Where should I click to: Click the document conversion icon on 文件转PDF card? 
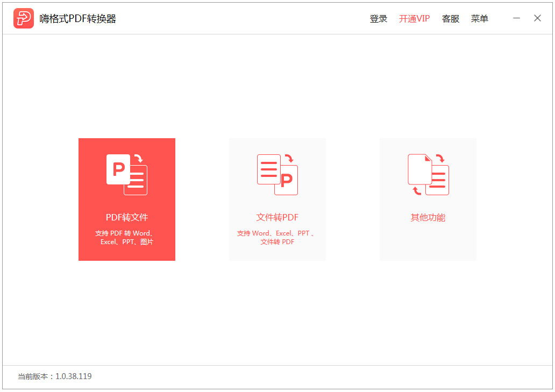point(277,173)
